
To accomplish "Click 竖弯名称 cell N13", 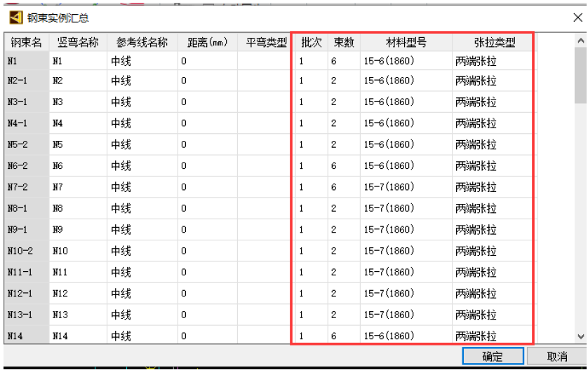I will click(x=78, y=315).
